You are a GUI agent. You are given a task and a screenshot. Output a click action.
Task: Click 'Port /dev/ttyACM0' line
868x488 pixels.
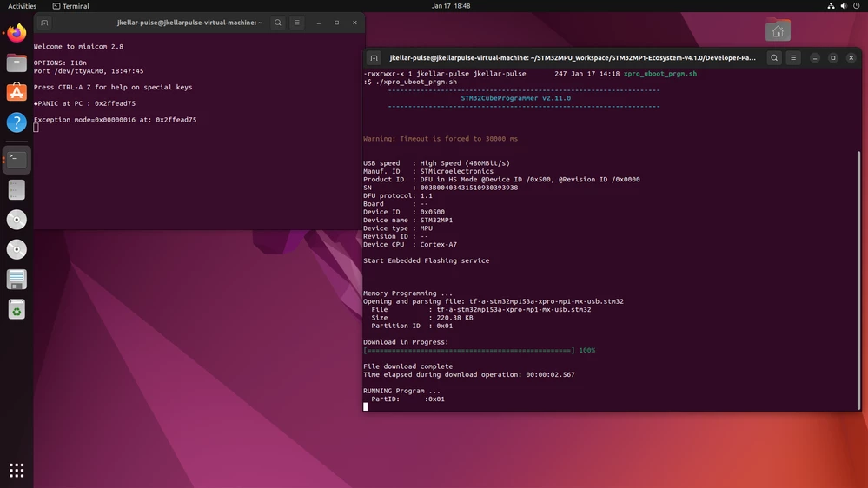tap(89, 71)
